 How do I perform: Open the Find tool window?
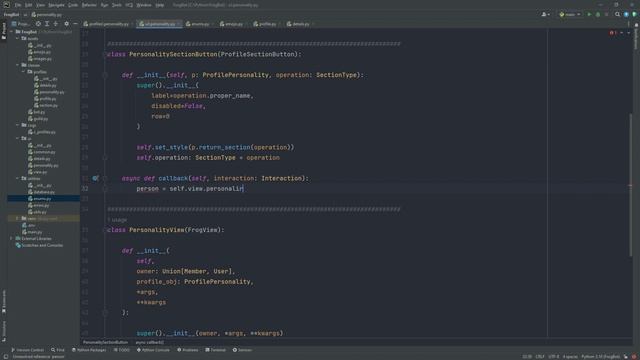(58, 350)
